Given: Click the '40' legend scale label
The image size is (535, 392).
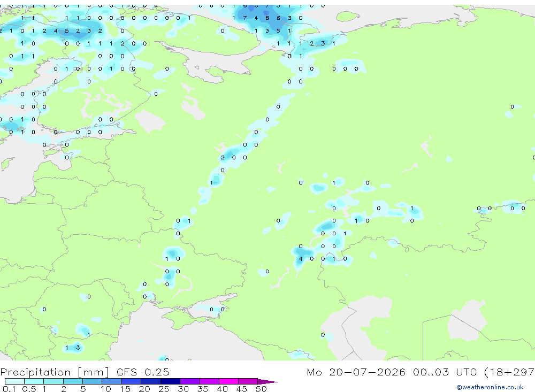Looking at the screenshot, I should pos(223,389).
